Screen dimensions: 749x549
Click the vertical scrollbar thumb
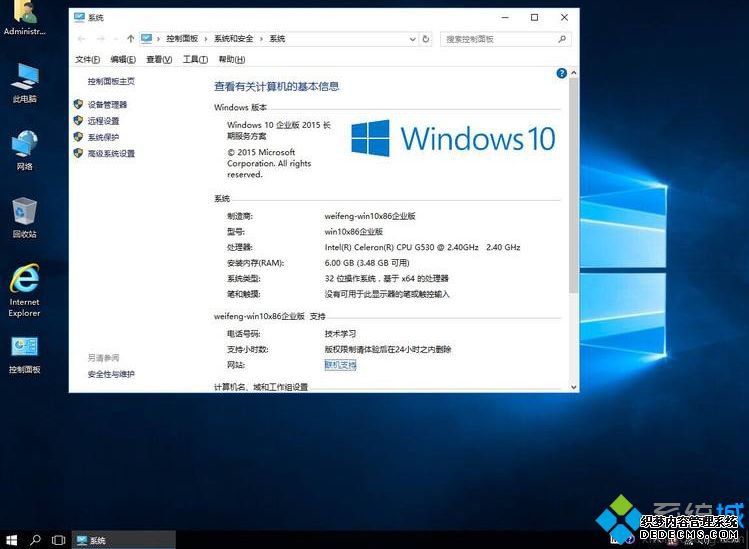(x=574, y=185)
